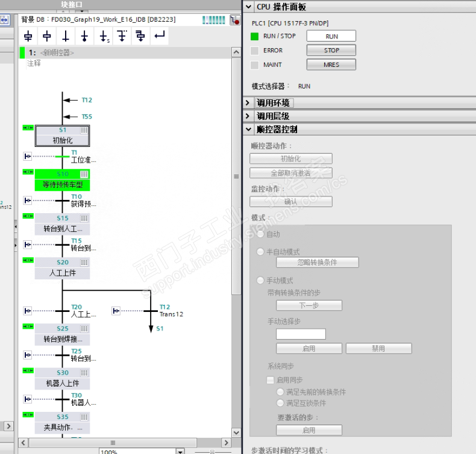The image size is (476, 454).
Task: Click the 全部取消激活 button
Action: [x=291, y=173]
